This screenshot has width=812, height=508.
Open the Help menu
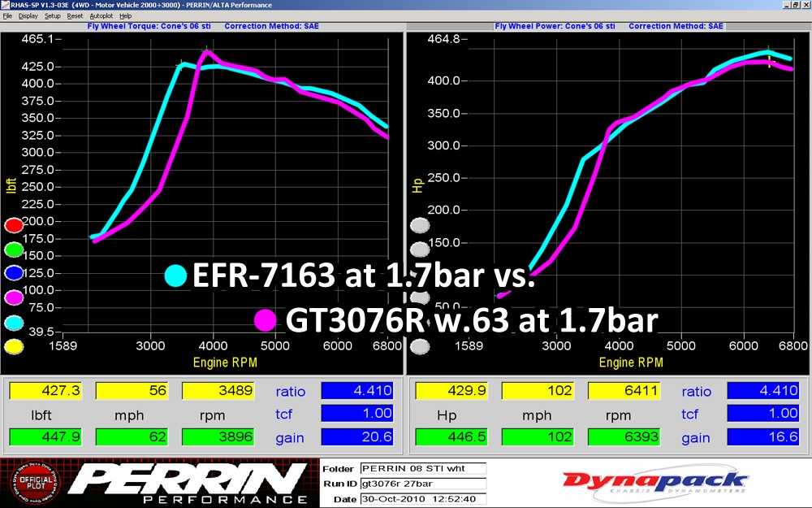(x=125, y=16)
